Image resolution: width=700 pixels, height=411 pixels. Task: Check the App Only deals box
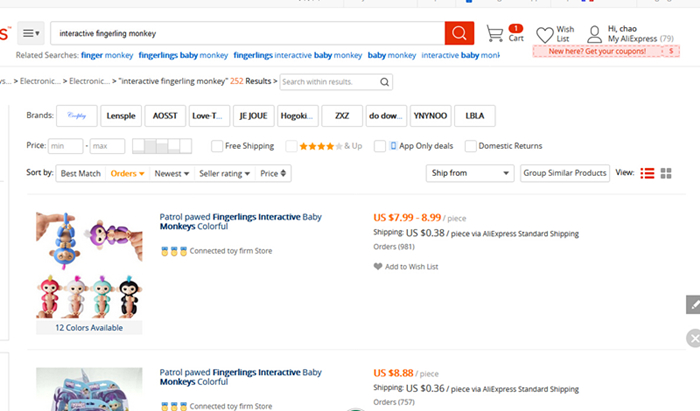pyautogui.click(x=379, y=146)
